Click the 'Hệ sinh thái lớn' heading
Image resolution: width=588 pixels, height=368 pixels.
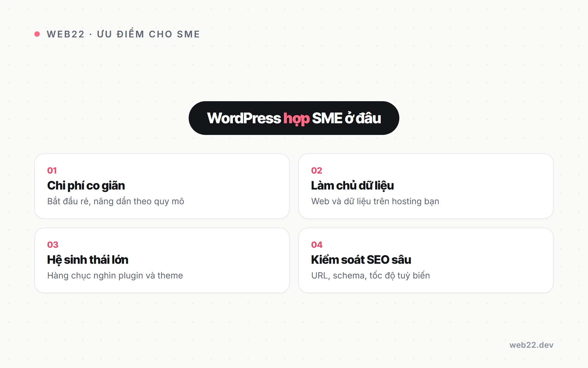point(88,260)
